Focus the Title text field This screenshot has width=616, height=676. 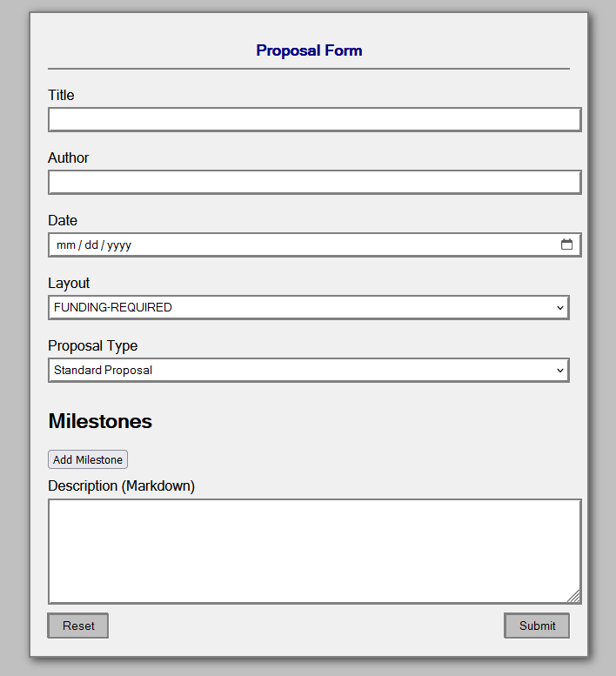pyautogui.click(x=314, y=119)
